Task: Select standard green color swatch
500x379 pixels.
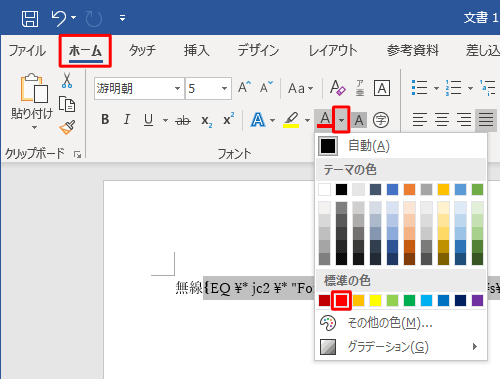Action: coord(409,300)
